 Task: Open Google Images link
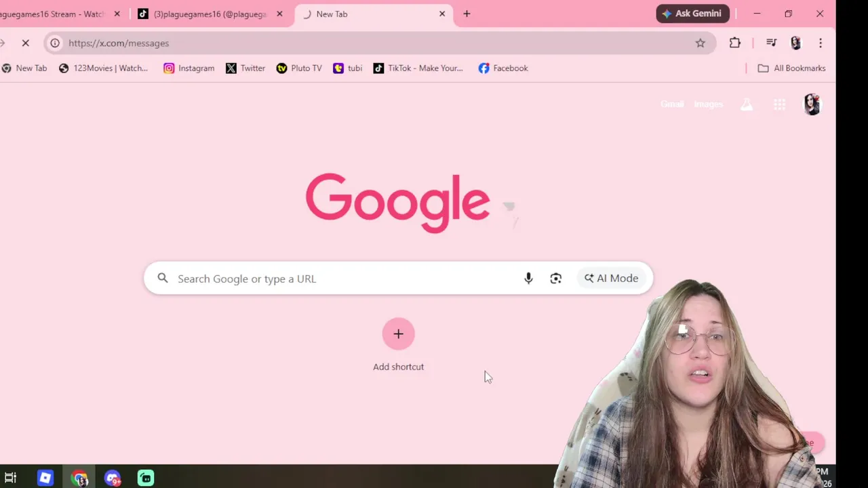point(708,104)
